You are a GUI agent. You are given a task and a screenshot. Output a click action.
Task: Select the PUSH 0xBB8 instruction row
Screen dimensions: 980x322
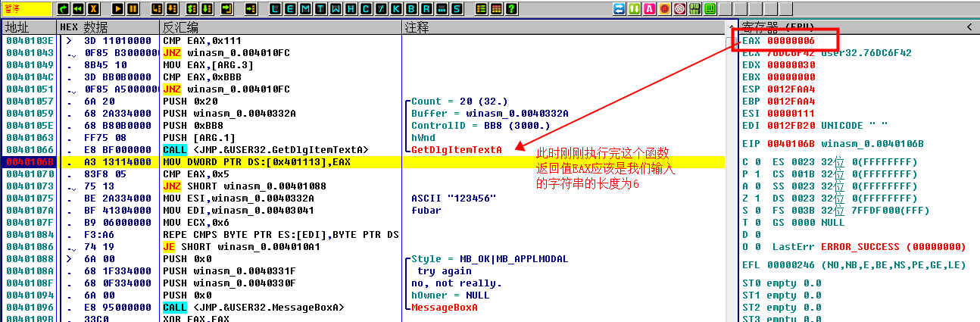363,126
